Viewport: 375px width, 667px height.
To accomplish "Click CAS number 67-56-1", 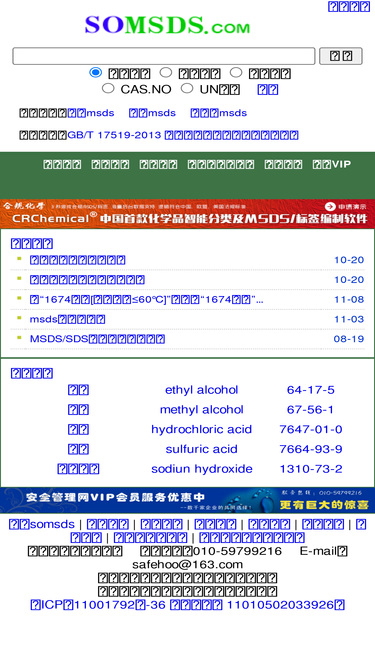I will 311,410.
